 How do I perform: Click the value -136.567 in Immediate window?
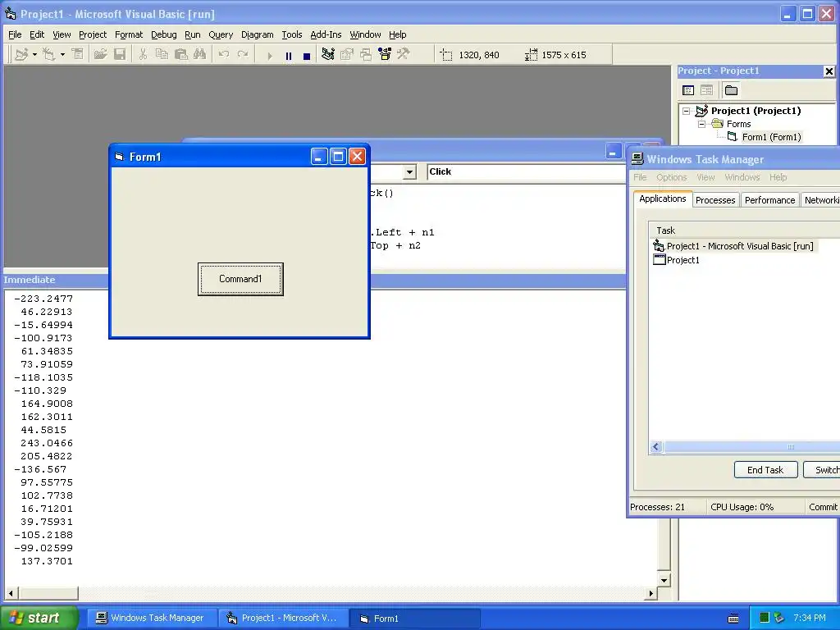(40, 469)
